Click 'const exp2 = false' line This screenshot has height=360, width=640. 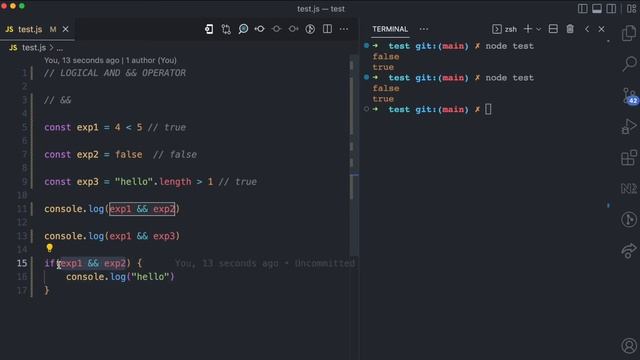click(x=93, y=155)
